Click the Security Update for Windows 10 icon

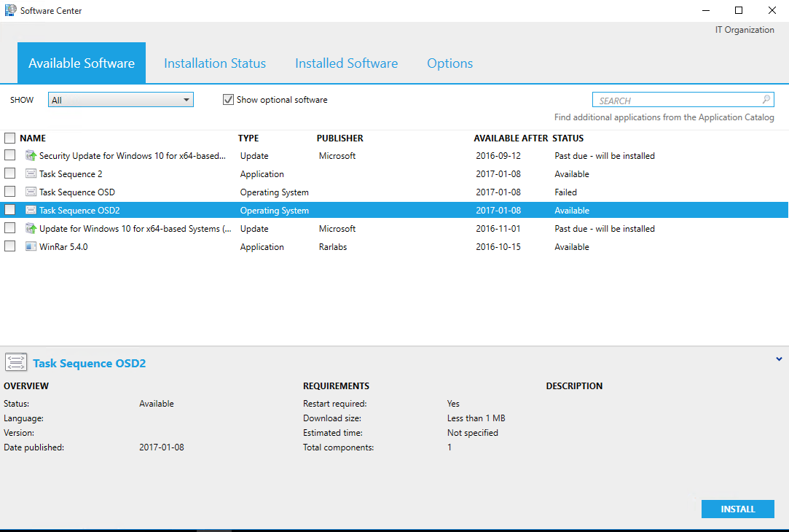pos(31,155)
